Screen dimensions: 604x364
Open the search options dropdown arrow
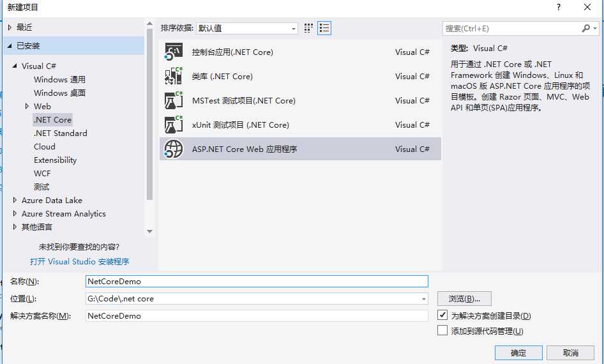(595, 29)
